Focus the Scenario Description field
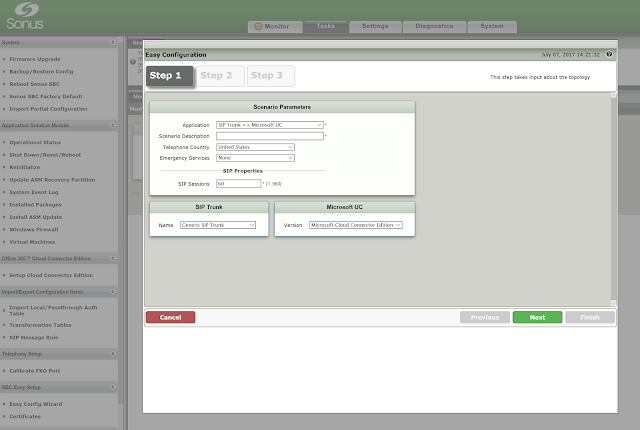The width and height of the screenshot is (640, 430). tap(270, 136)
